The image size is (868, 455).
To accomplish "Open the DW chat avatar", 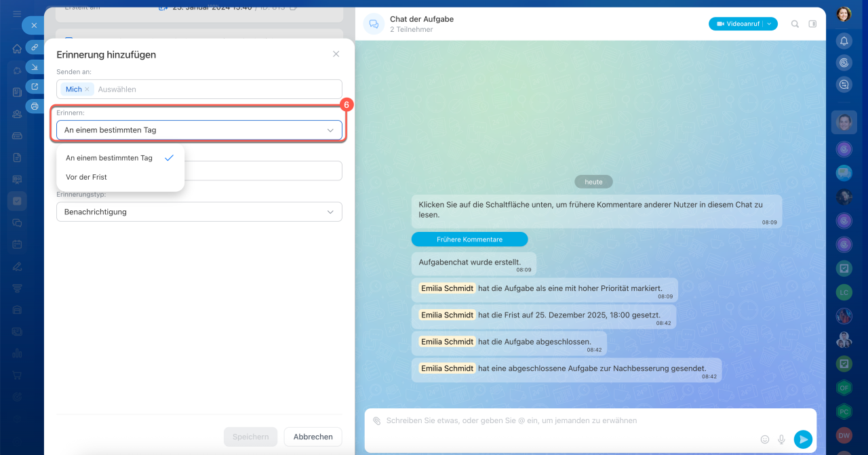I will pyautogui.click(x=844, y=435).
